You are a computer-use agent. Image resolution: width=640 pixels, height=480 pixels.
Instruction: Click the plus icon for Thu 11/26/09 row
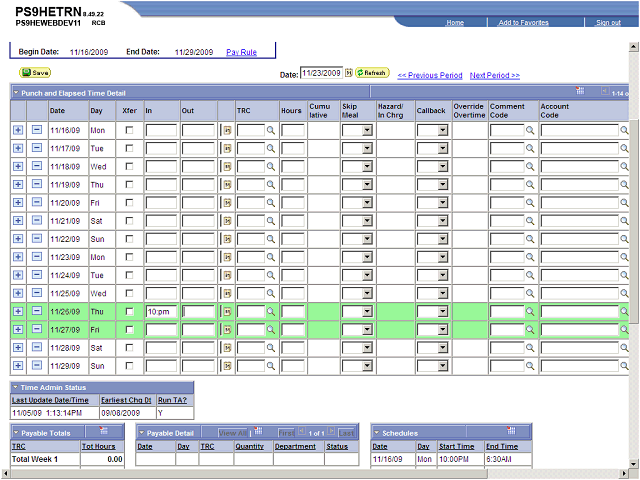click(x=18, y=311)
